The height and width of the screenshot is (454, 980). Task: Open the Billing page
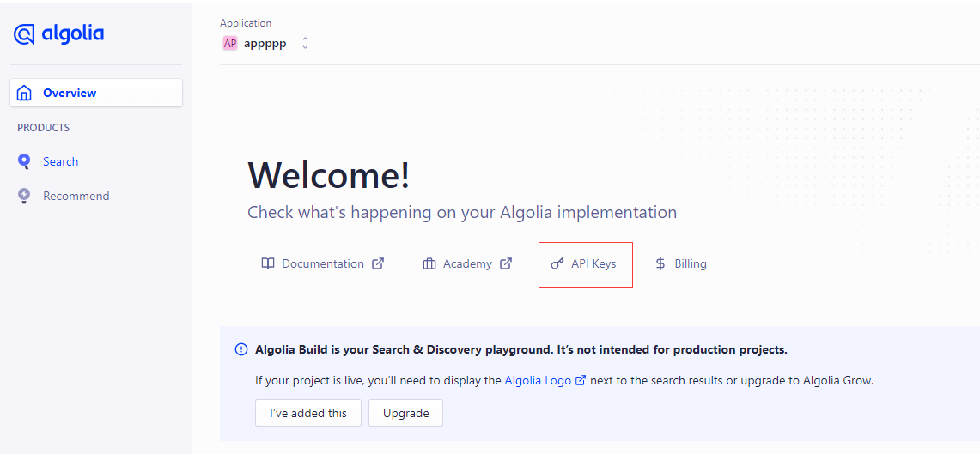click(x=680, y=264)
